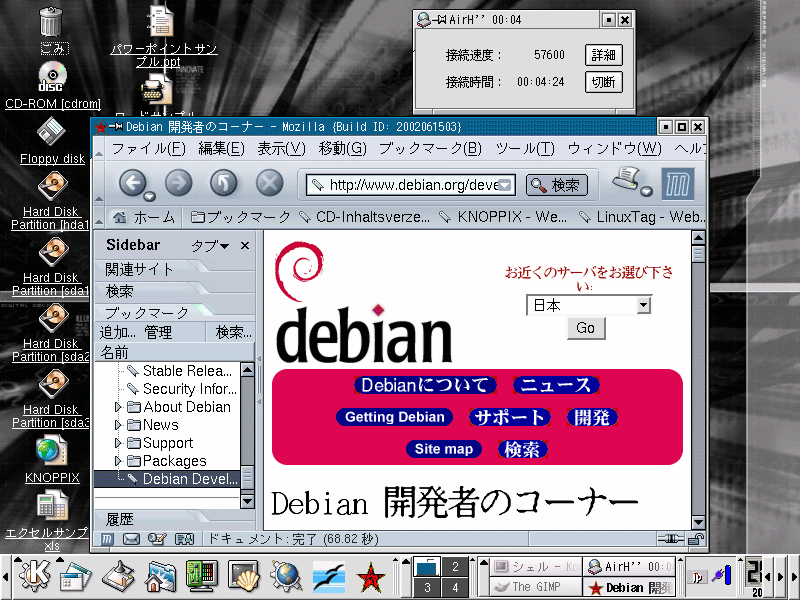Follow the Getting Debian link

tap(394, 417)
